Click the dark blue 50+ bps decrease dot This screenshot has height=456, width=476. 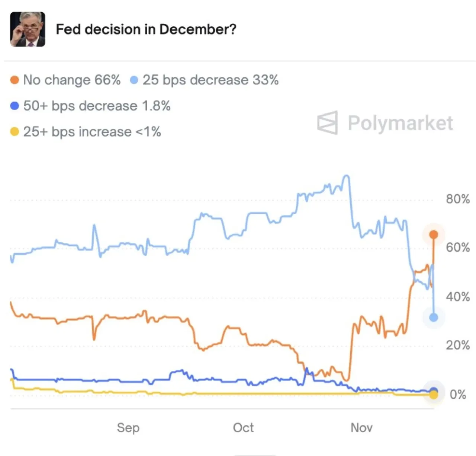pos(15,106)
